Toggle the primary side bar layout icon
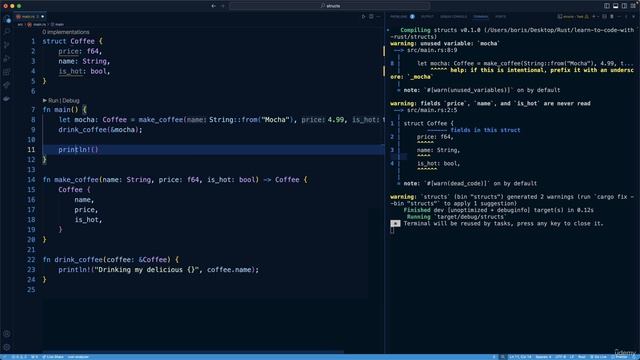 [x=607, y=6]
